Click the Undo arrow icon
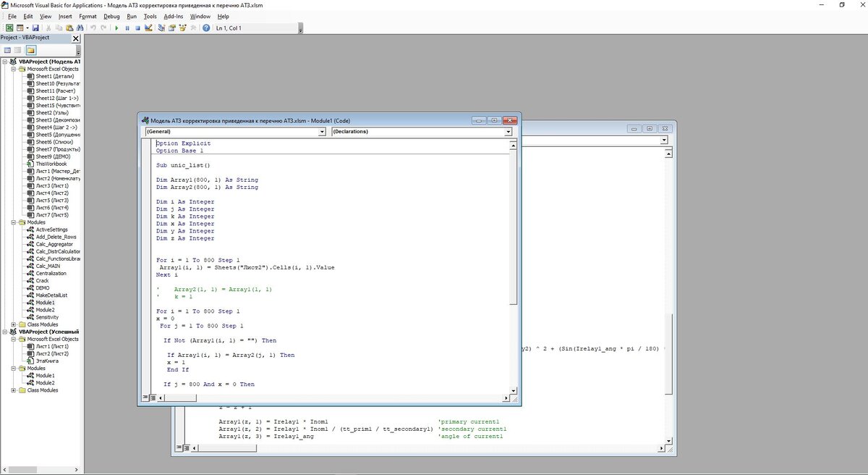The image size is (868, 475). [93, 28]
